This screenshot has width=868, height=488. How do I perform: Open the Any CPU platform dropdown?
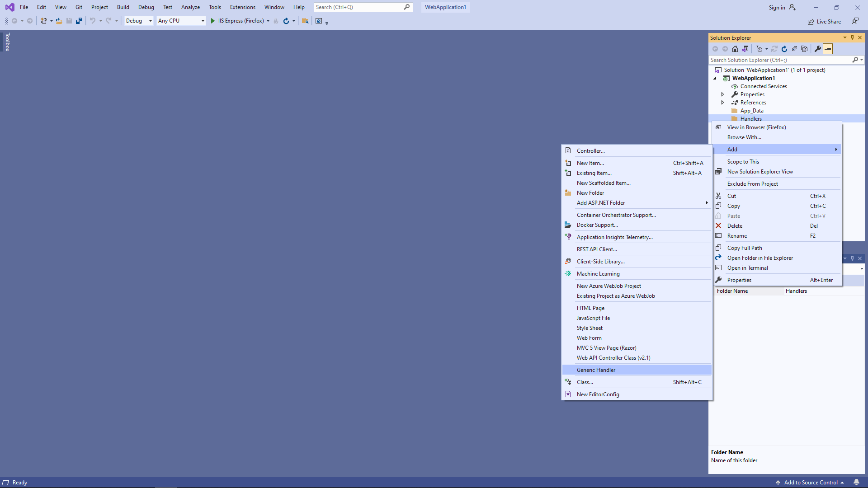pyautogui.click(x=181, y=21)
